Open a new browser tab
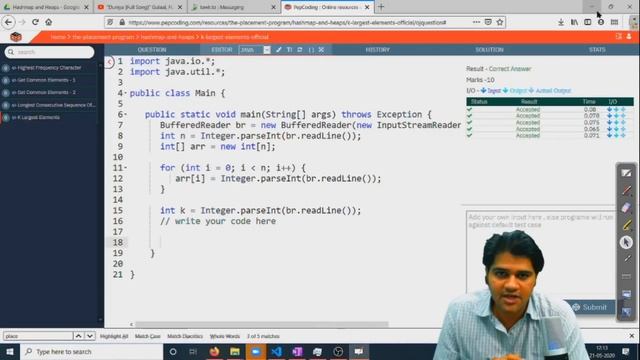The image size is (640, 360). tap(381, 7)
